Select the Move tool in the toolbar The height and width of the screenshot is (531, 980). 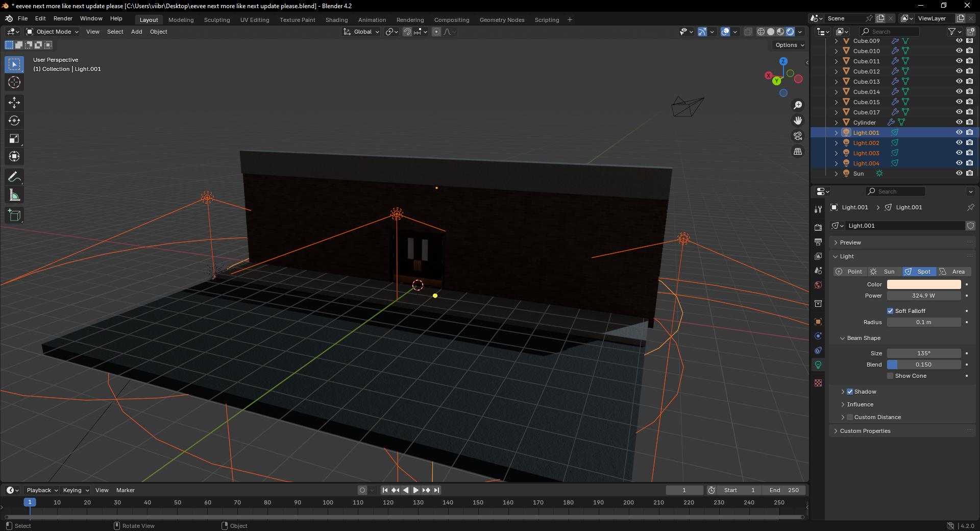14,103
